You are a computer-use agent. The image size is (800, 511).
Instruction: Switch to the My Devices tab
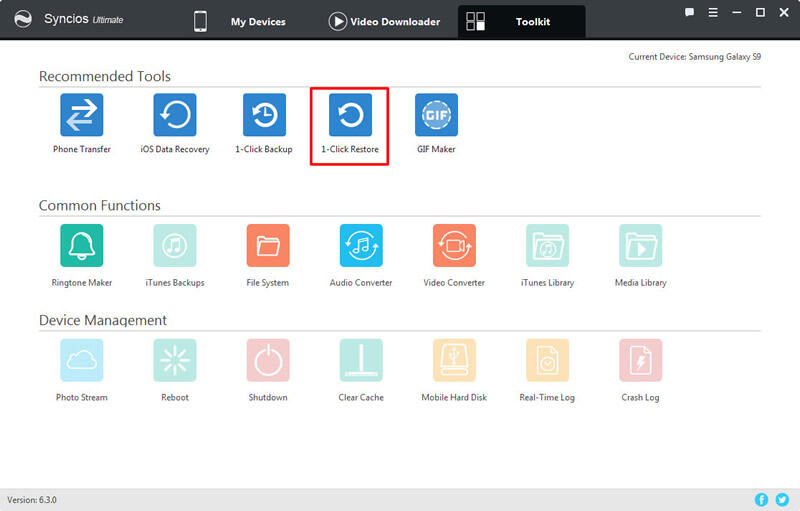(240, 21)
